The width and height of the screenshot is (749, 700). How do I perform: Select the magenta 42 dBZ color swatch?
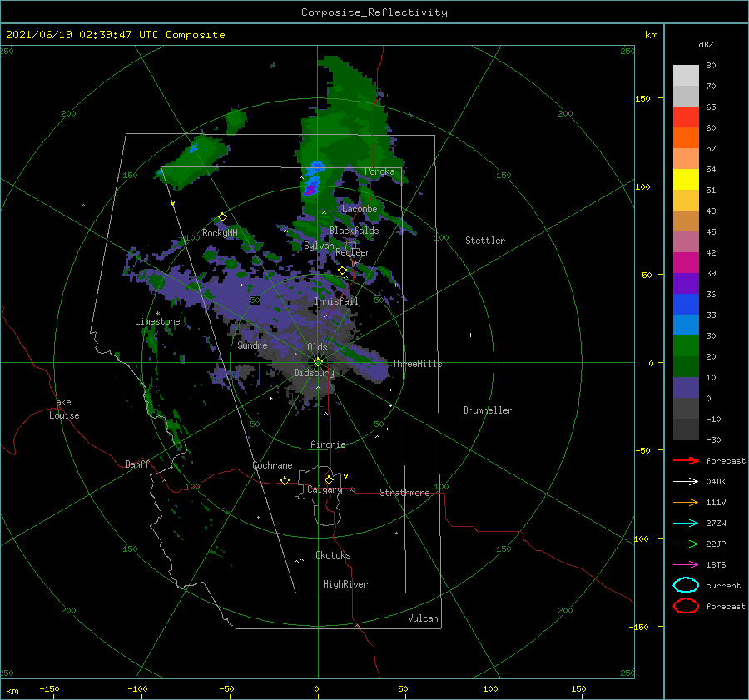coord(686,262)
